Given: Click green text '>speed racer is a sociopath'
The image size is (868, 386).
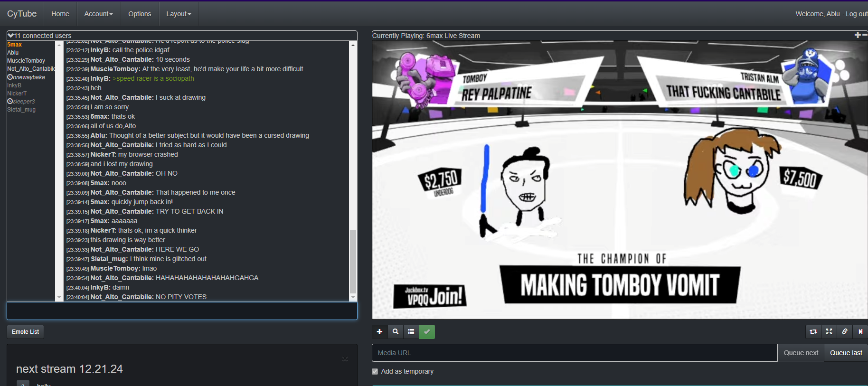Looking at the screenshot, I should click(153, 78).
